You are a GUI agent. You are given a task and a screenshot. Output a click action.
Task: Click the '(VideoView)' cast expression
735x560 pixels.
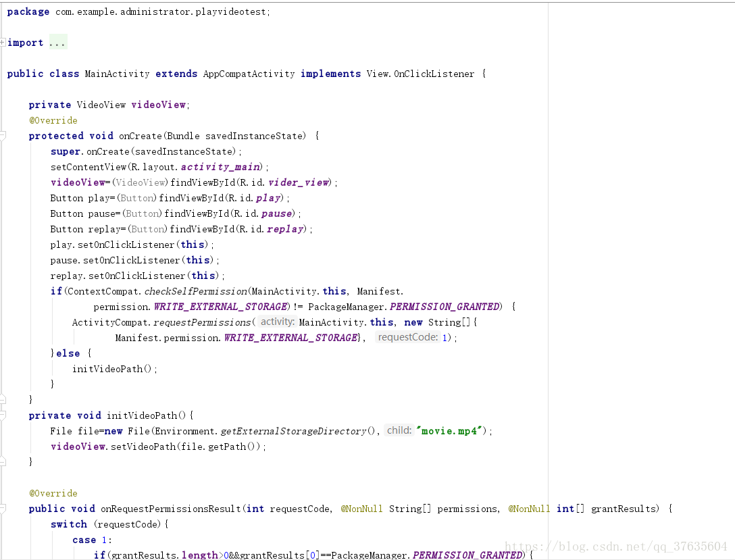[140, 183]
